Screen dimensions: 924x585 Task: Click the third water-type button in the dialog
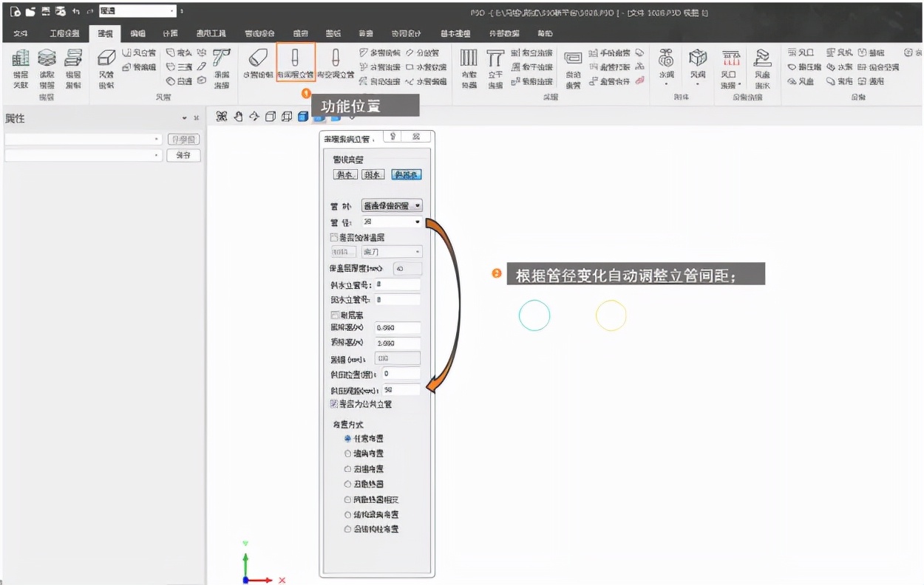click(x=406, y=174)
